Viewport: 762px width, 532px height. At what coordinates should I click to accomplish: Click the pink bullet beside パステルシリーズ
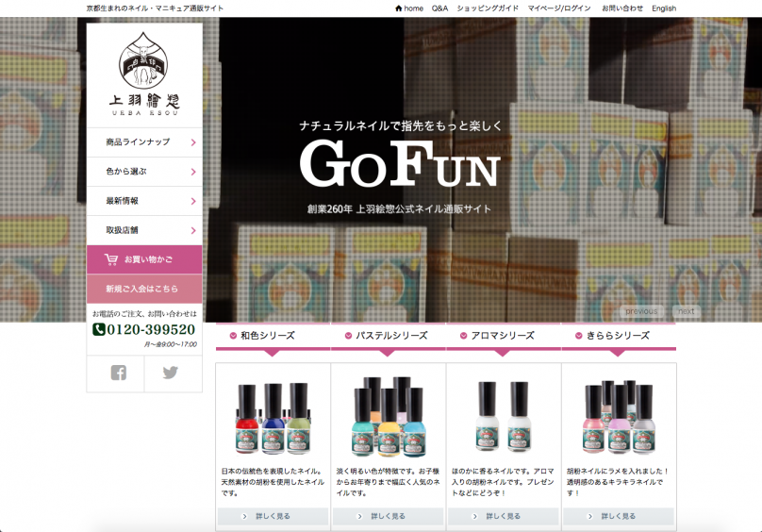click(348, 336)
